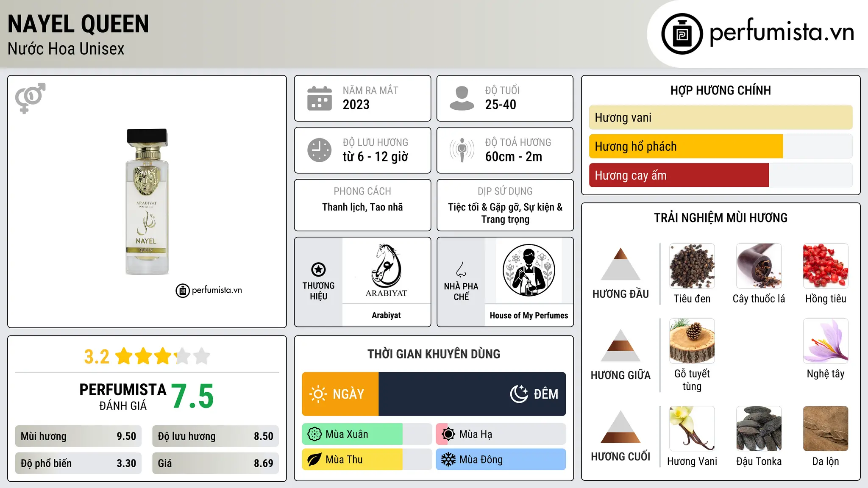Click the HƯƠNG GIỮA label
The width and height of the screenshot is (868, 488).
click(620, 375)
